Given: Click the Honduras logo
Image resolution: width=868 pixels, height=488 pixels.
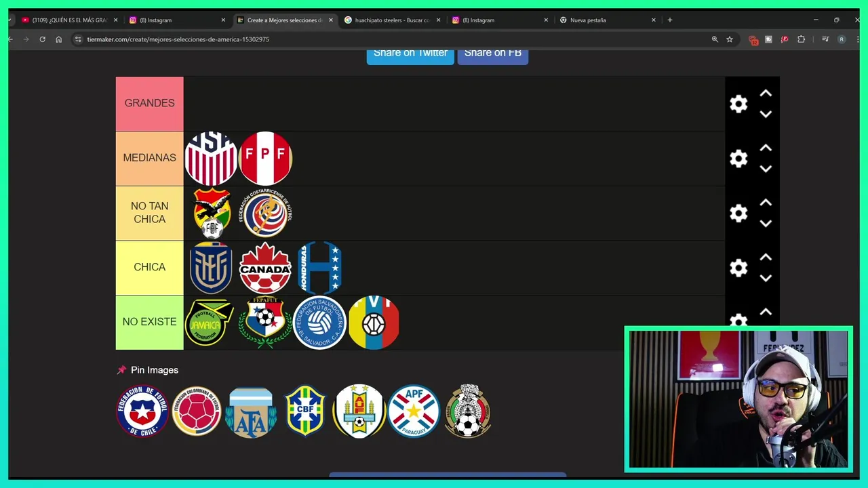Looking at the screenshot, I should pyautogui.click(x=319, y=268).
